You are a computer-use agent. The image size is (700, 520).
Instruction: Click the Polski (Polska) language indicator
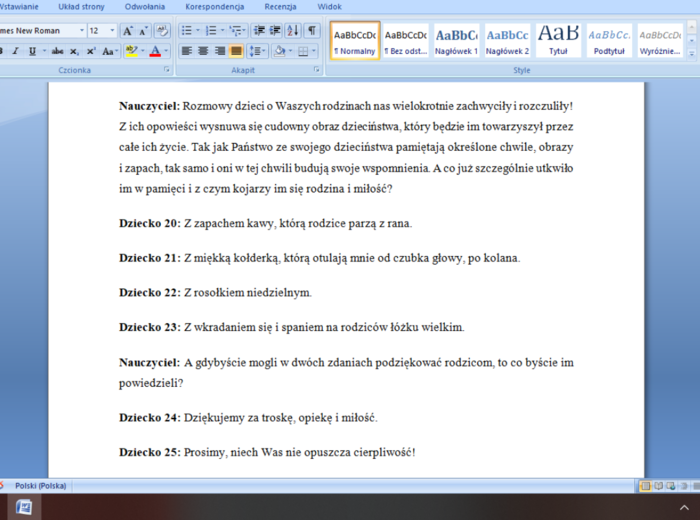40,485
